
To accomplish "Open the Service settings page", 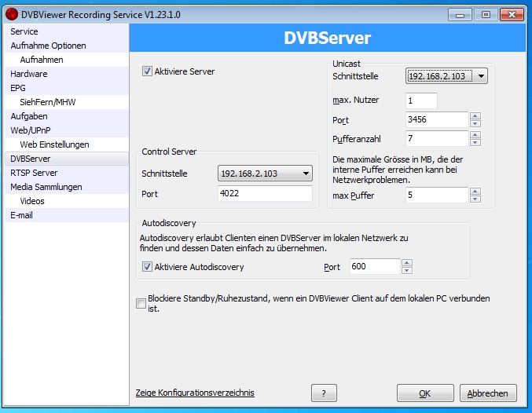I will point(67,31).
